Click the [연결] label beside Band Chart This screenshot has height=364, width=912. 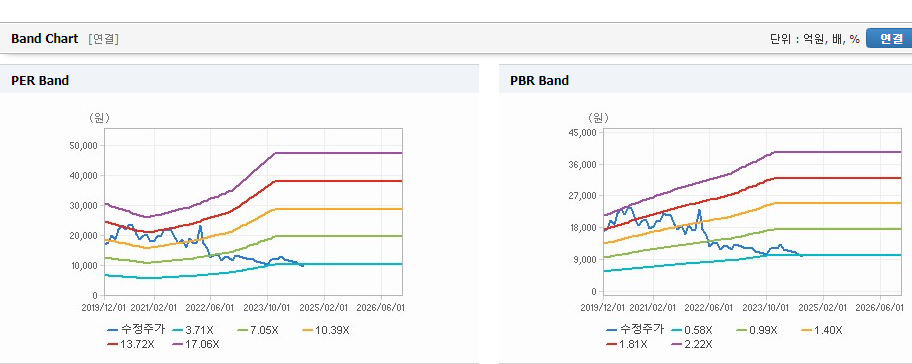tap(104, 39)
